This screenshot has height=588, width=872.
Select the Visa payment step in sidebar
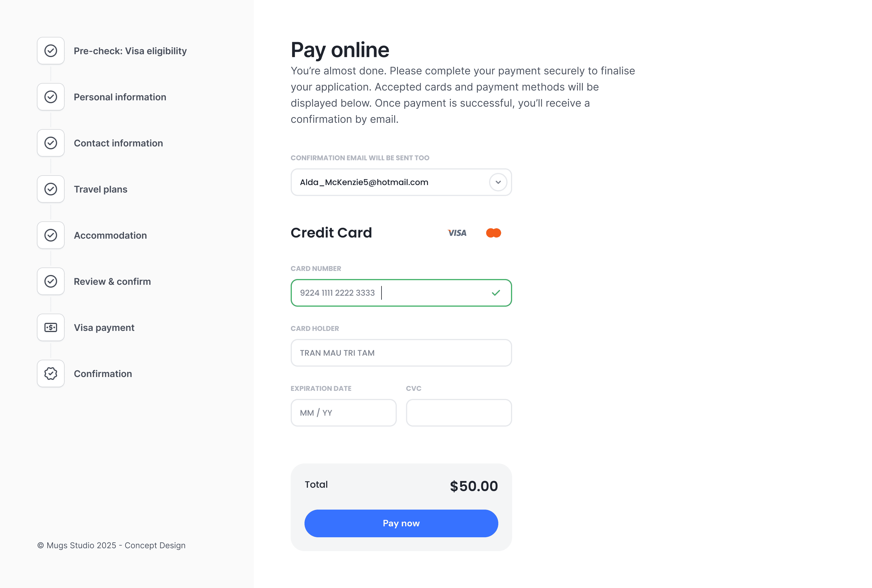pos(104,327)
